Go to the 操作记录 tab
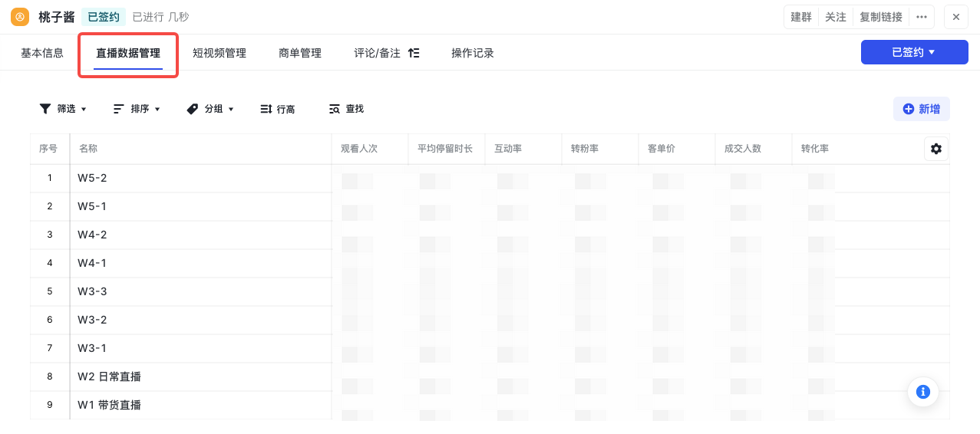The width and height of the screenshot is (980, 434). pos(473,53)
